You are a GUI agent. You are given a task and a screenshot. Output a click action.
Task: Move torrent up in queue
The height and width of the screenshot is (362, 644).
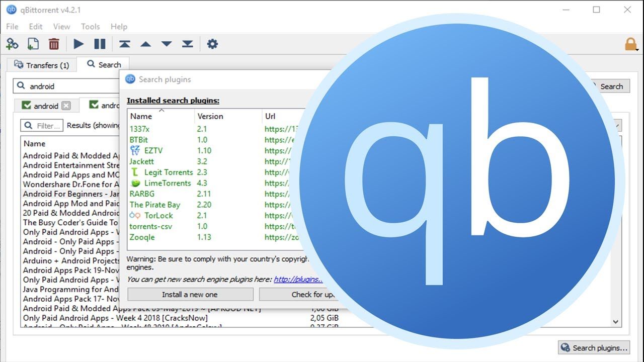click(x=146, y=44)
